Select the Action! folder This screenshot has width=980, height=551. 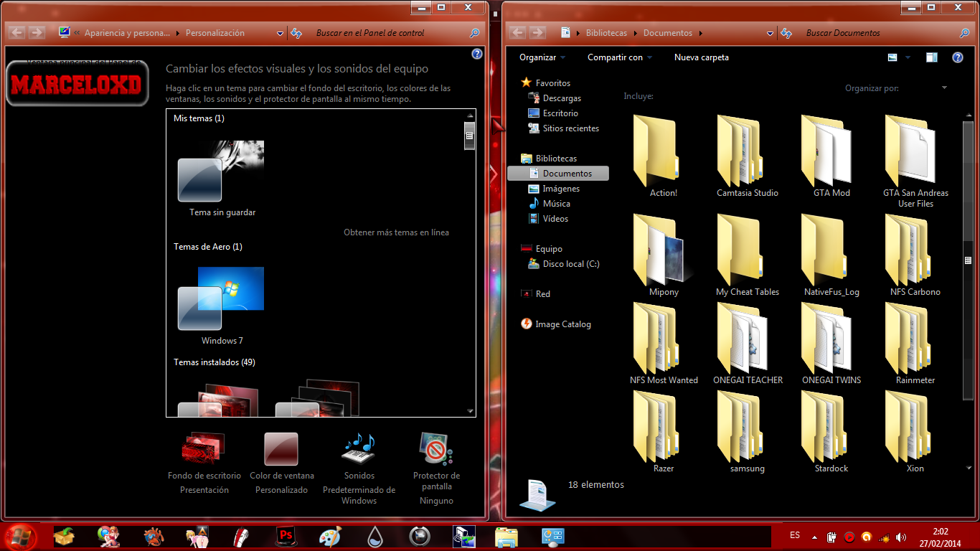664,155
